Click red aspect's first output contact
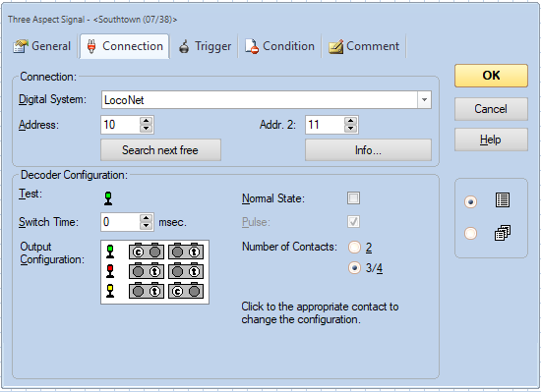541x392 pixels. (x=138, y=272)
